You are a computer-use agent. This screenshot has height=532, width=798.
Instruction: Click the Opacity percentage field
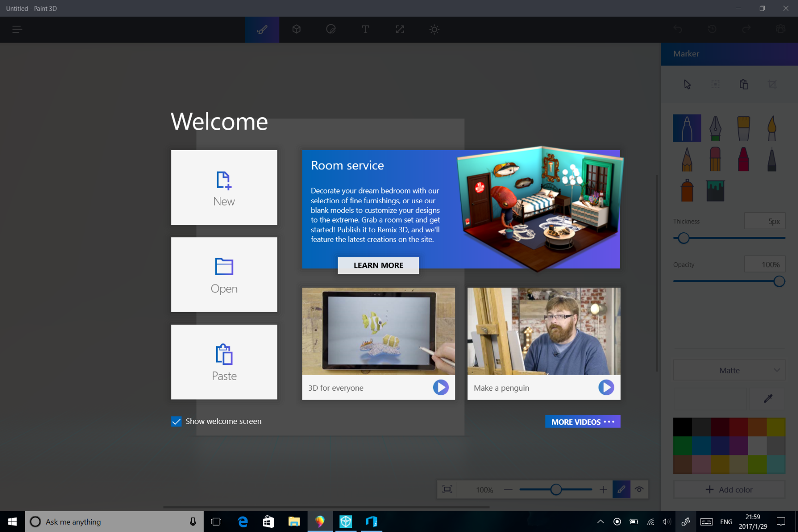[765, 265]
